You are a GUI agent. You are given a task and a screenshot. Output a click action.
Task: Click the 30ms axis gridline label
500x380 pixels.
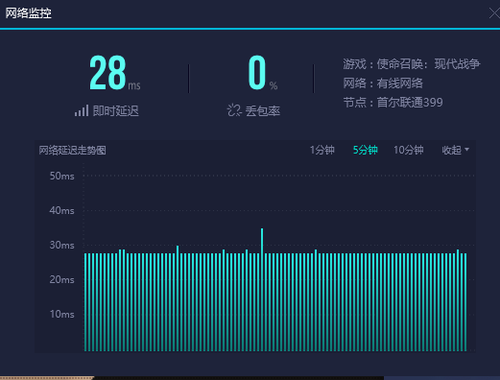[x=62, y=245]
